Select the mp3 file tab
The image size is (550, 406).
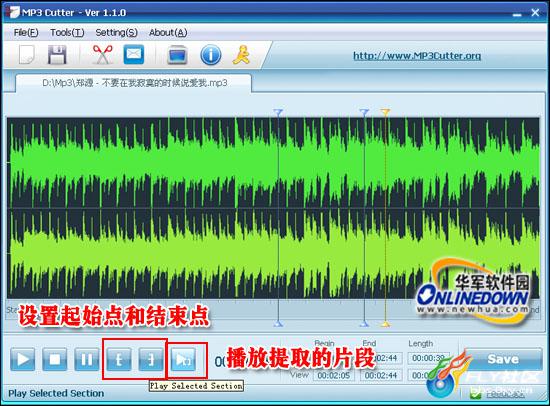point(134,83)
